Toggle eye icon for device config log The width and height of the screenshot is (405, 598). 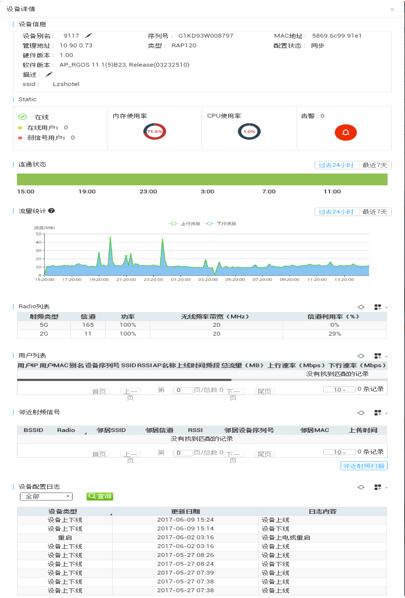coord(361,487)
